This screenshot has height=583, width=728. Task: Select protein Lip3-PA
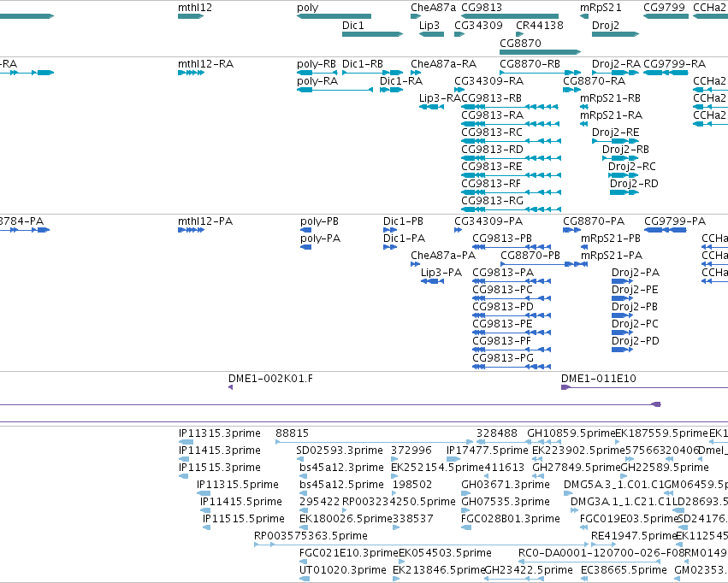[x=441, y=274]
